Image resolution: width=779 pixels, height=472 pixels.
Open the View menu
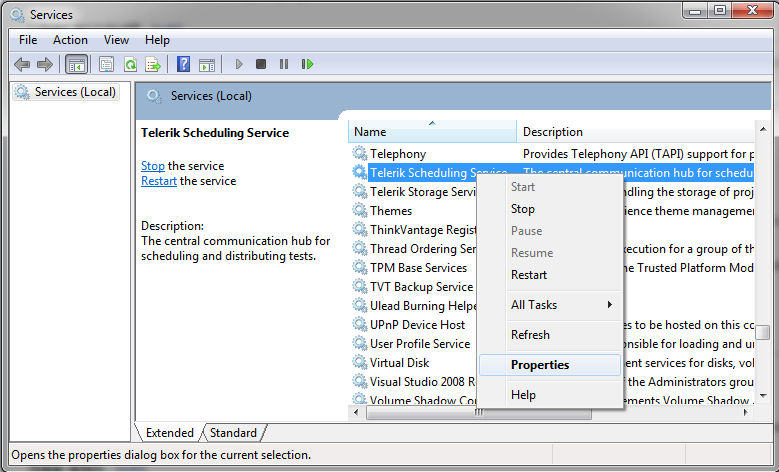point(116,40)
